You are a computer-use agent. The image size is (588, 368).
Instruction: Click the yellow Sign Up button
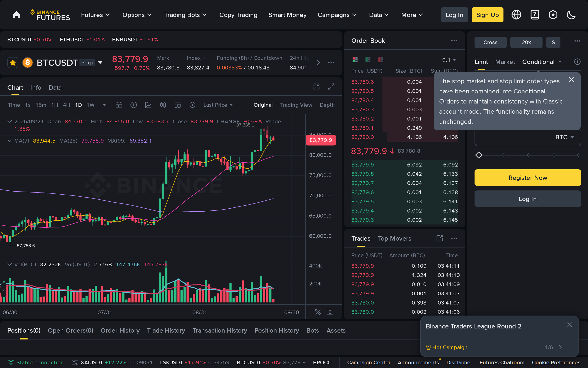point(487,15)
